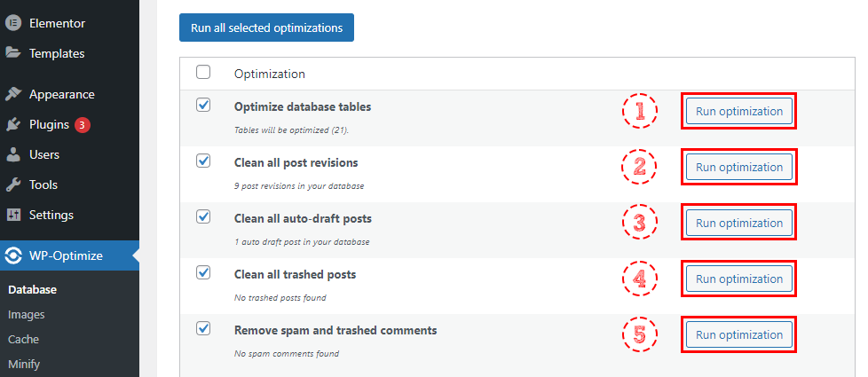This screenshot has height=377, width=868.
Task: Click Run all selected optimizations button
Action: click(266, 27)
